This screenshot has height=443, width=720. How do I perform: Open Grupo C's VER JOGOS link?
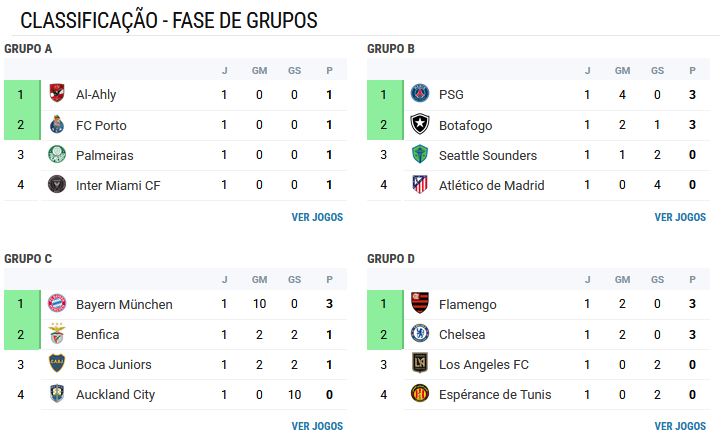coord(317,426)
